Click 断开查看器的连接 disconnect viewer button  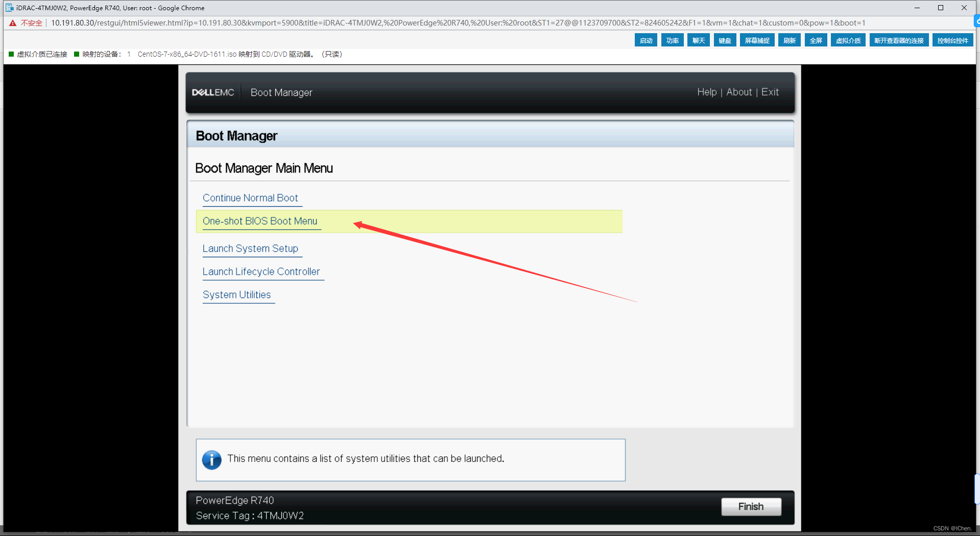click(x=899, y=40)
